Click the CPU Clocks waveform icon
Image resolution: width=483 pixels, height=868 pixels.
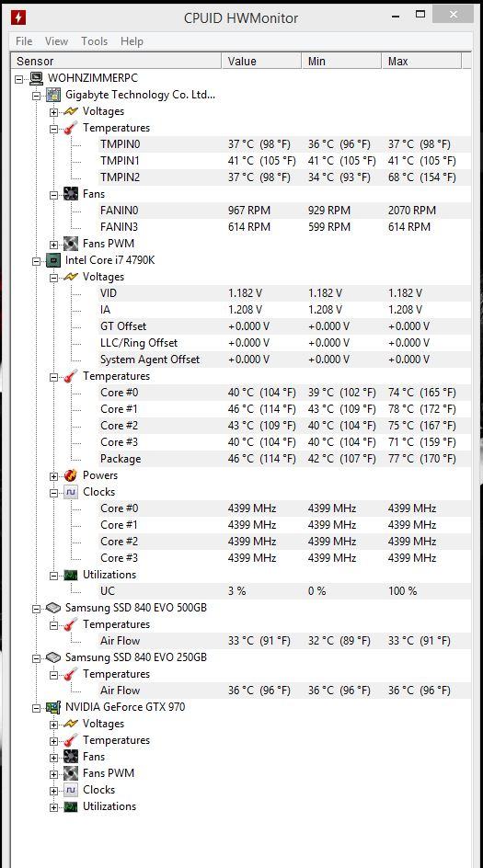[x=70, y=492]
